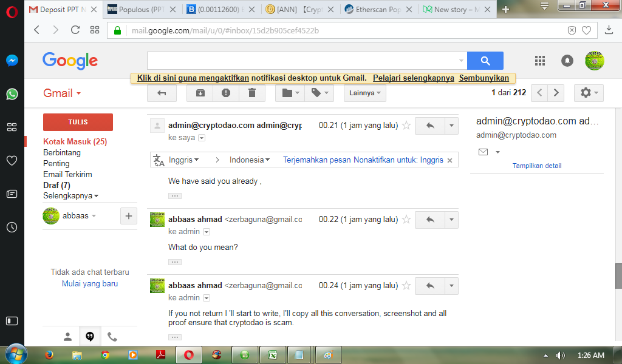Open the Opera menu logo

[x=12, y=12]
